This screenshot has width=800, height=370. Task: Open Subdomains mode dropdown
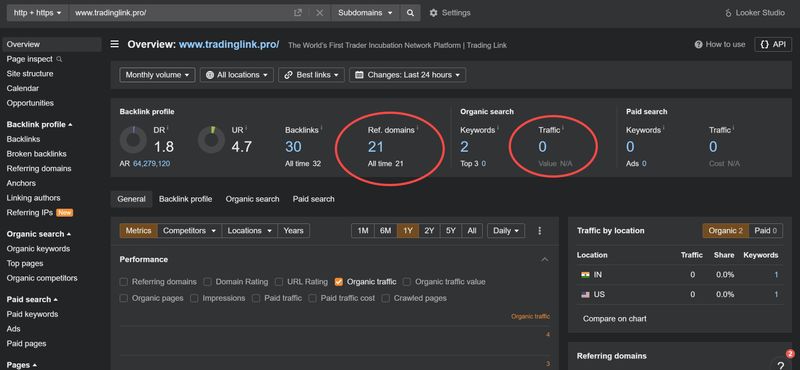click(x=365, y=13)
